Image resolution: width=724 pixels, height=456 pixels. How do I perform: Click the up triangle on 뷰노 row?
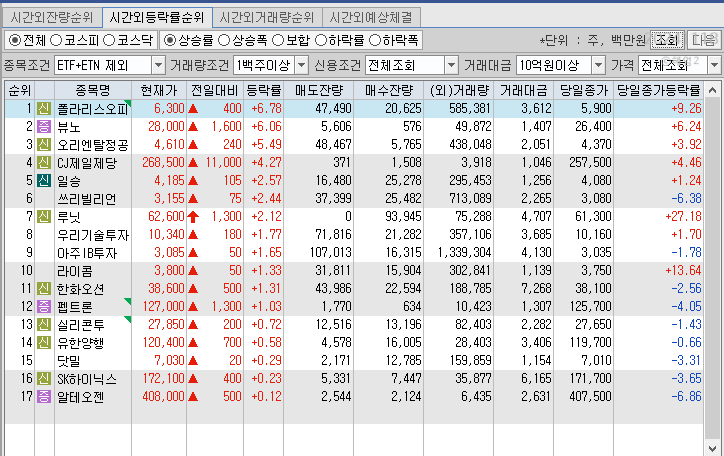[193, 126]
